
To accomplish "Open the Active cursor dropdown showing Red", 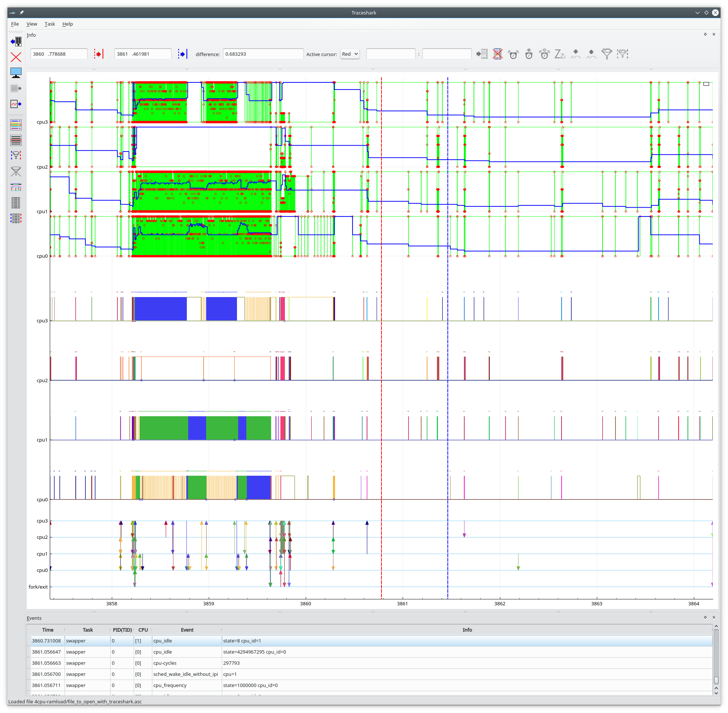I will [x=350, y=54].
